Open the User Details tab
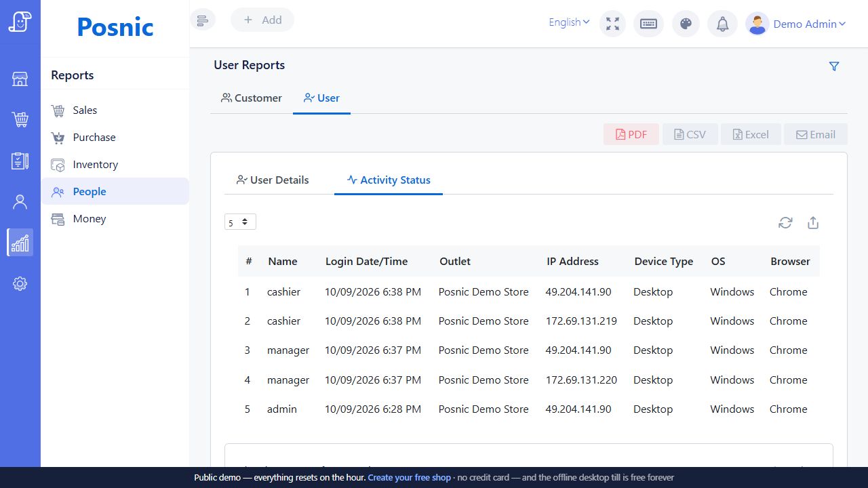868x488 pixels. pos(273,180)
